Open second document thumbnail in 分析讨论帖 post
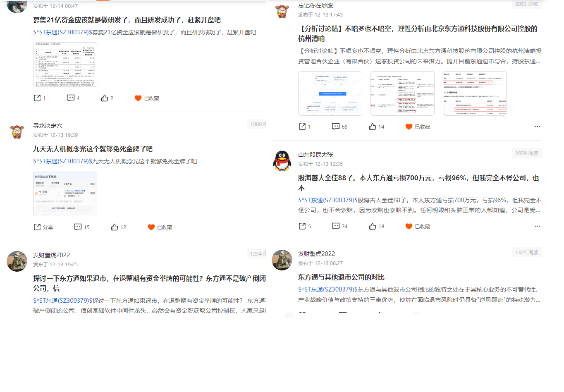This screenshot has width=564, height=392. pyautogui.click(x=402, y=93)
